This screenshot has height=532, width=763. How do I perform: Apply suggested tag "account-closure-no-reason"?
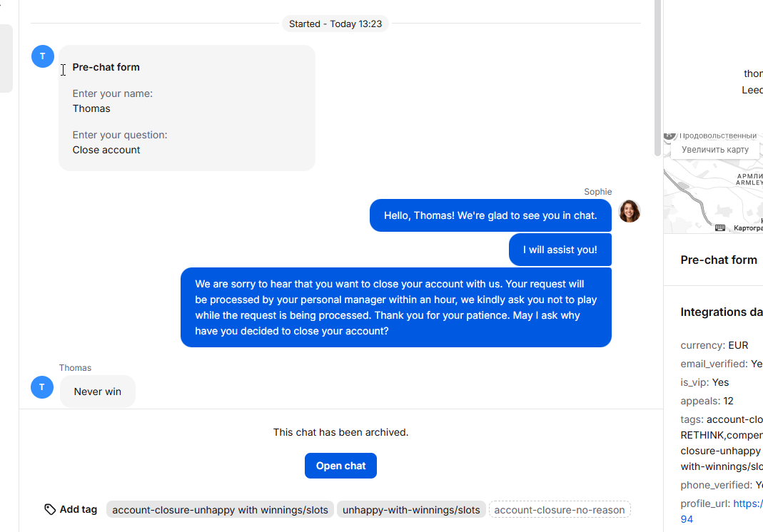pyautogui.click(x=560, y=509)
